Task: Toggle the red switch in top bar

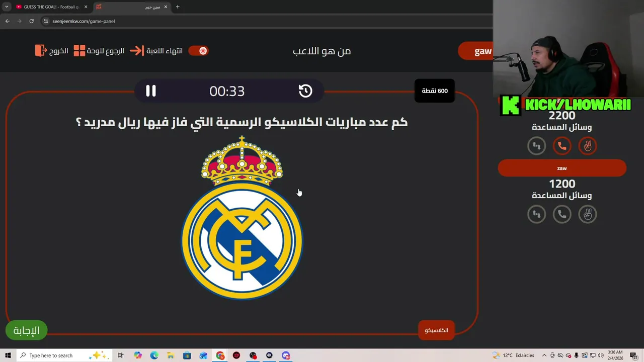Action: (x=198, y=51)
